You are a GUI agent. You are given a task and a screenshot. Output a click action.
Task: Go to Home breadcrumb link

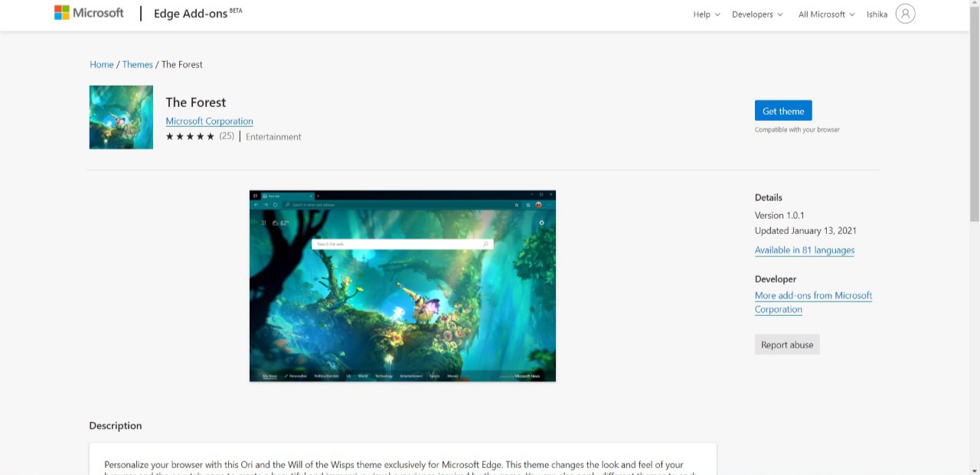coord(102,64)
